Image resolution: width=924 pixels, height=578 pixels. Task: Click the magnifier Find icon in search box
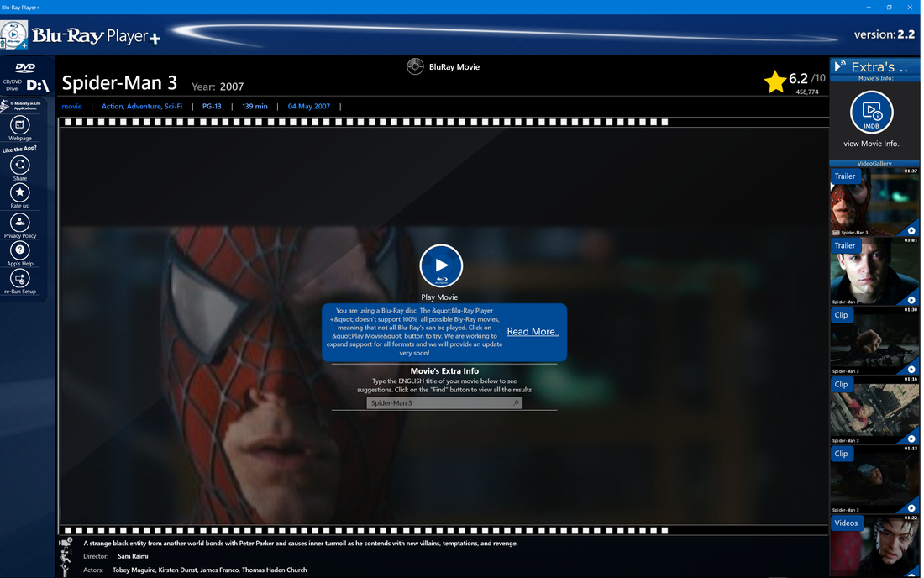[x=516, y=403]
